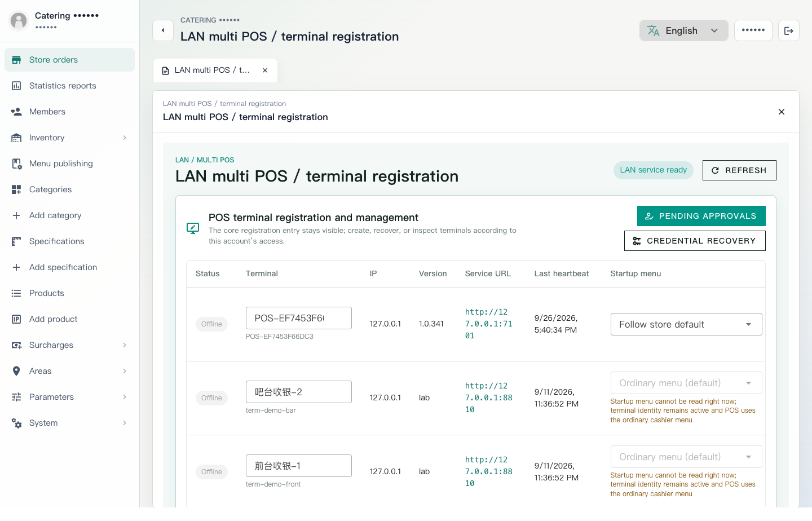Close the terminal registration panel
Screen dimensions: 812x521
click(782, 112)
